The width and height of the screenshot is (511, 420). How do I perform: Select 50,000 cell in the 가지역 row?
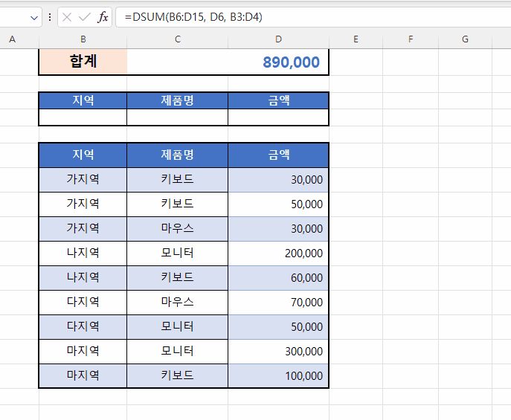pyautogui.click(x=278, y=204)
